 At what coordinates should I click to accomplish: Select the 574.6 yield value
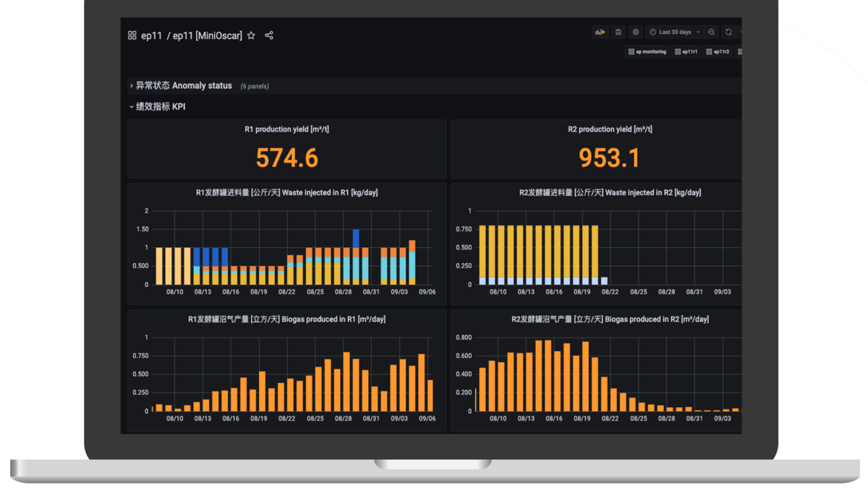click(287, 158)
